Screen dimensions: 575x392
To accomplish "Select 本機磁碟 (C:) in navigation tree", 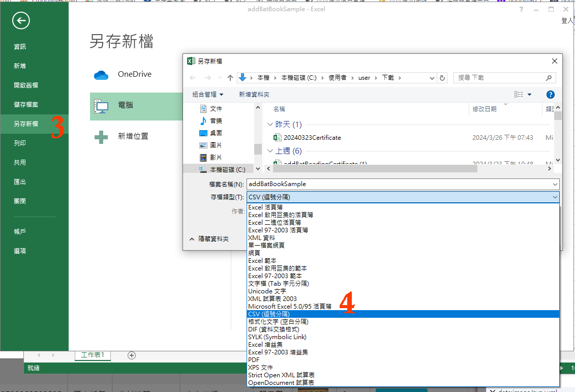I will 222,170.
